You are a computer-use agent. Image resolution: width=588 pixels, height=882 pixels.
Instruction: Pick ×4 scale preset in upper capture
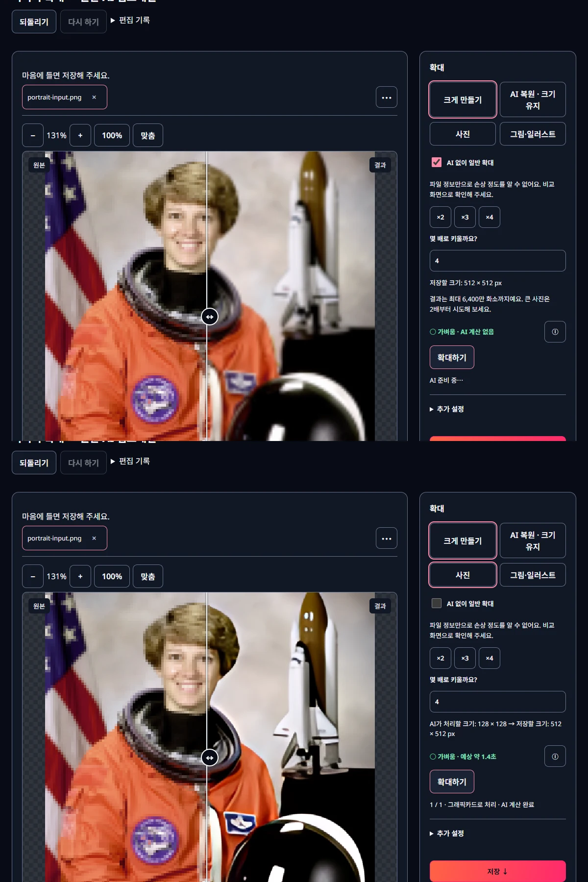click(490, 217)
